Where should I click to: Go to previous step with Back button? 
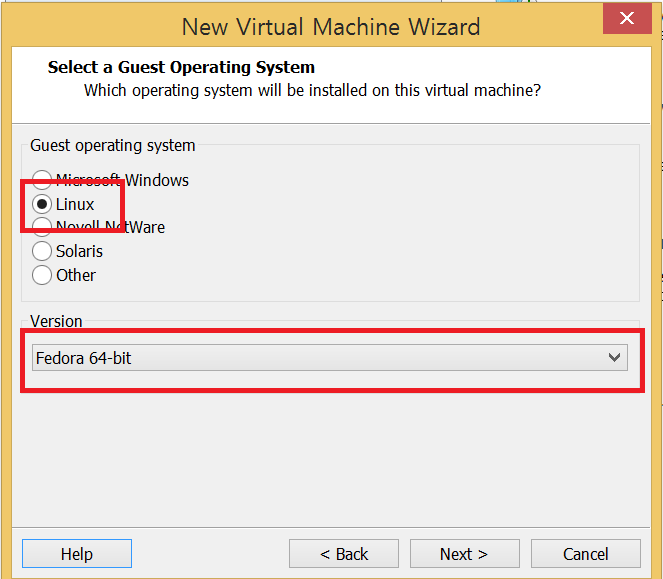pos(344,554)
